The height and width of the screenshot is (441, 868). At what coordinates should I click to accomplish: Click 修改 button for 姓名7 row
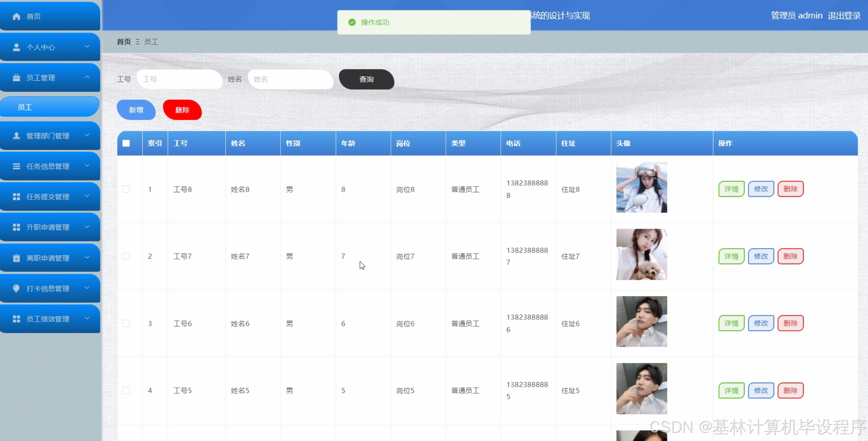tap(760, 256)
